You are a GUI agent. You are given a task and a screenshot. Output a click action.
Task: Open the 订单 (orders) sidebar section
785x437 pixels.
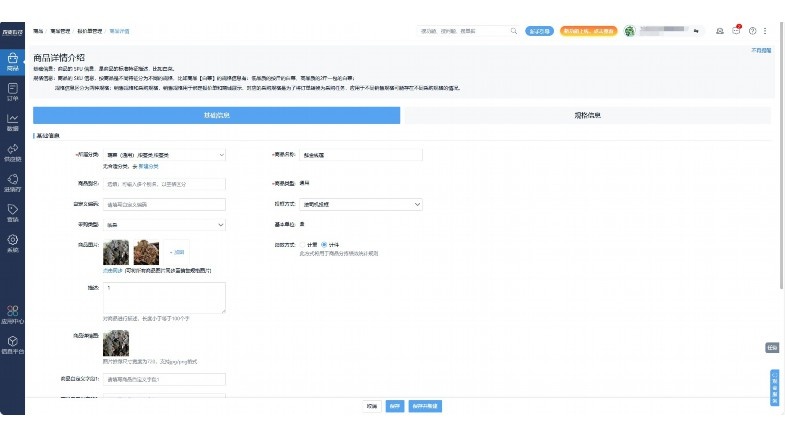pos(13,92)
